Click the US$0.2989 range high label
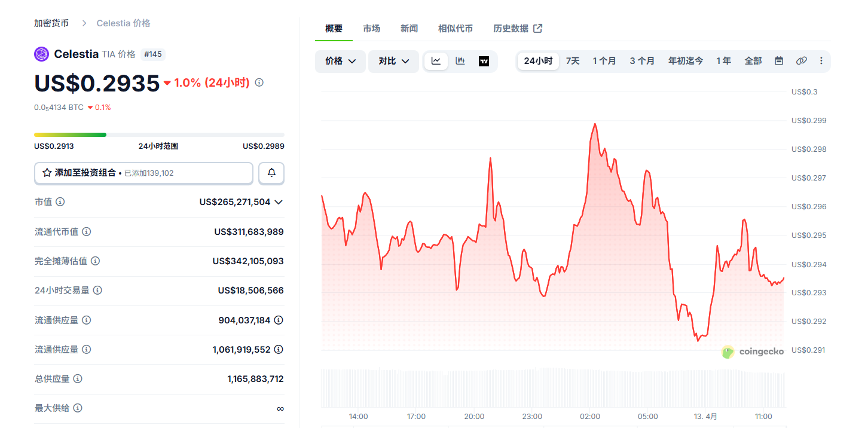This screenshot has height=428, width=868. click(264, 146)
